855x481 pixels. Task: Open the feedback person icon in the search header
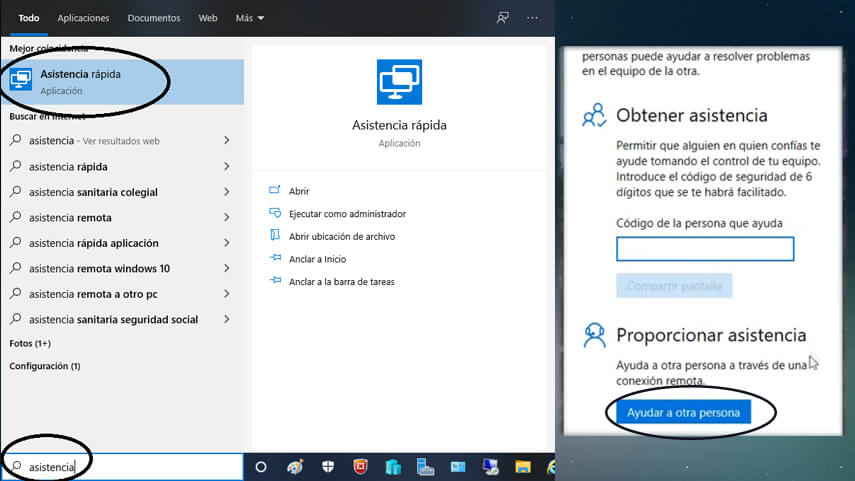click(x=502, y=17)
